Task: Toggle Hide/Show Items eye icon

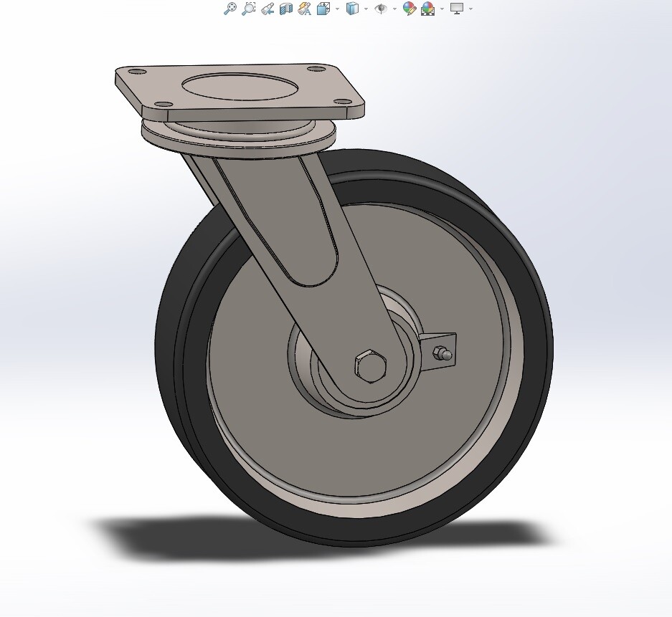Action: coord(381,9)
